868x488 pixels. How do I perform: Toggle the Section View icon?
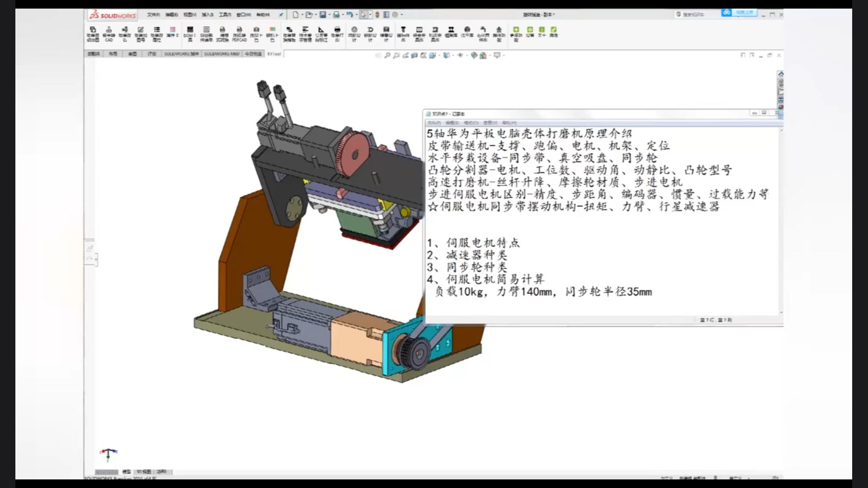[414, 55]
